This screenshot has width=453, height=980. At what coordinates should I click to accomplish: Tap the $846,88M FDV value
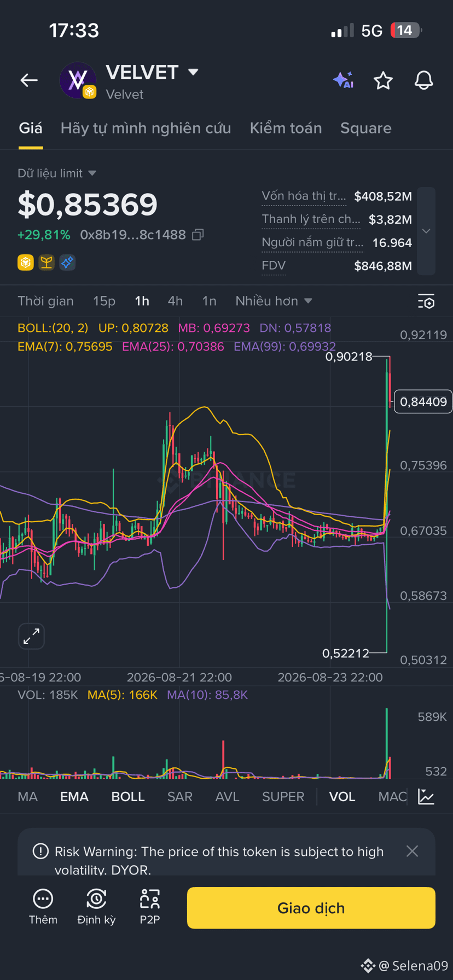(383, 266)
